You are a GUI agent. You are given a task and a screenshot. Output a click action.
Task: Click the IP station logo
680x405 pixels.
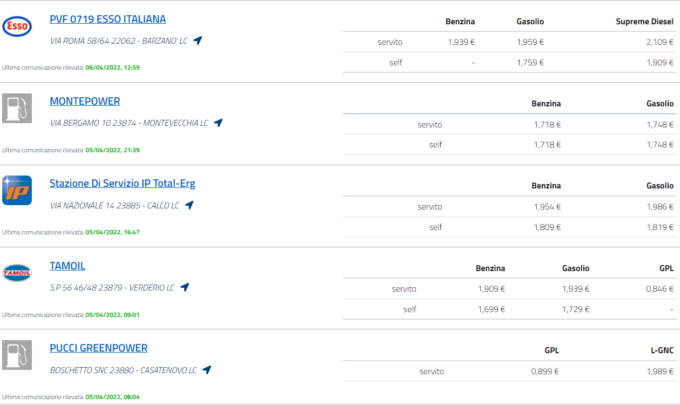pos(18,190)
